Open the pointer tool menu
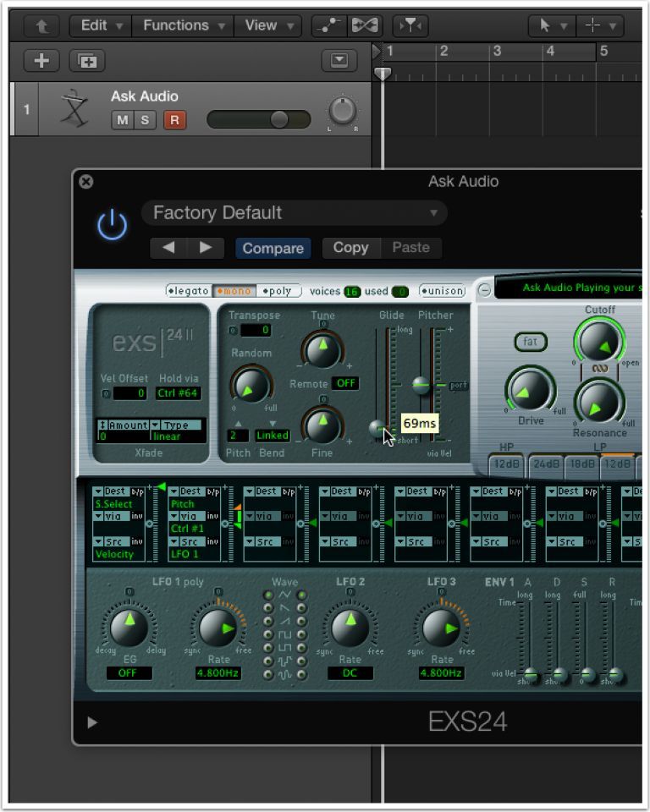 551,25
